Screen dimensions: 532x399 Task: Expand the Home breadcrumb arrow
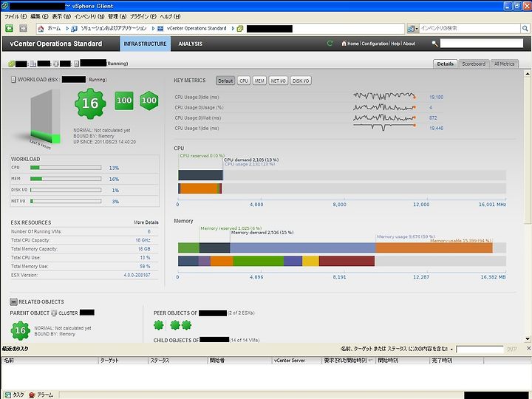pos(66,29)
